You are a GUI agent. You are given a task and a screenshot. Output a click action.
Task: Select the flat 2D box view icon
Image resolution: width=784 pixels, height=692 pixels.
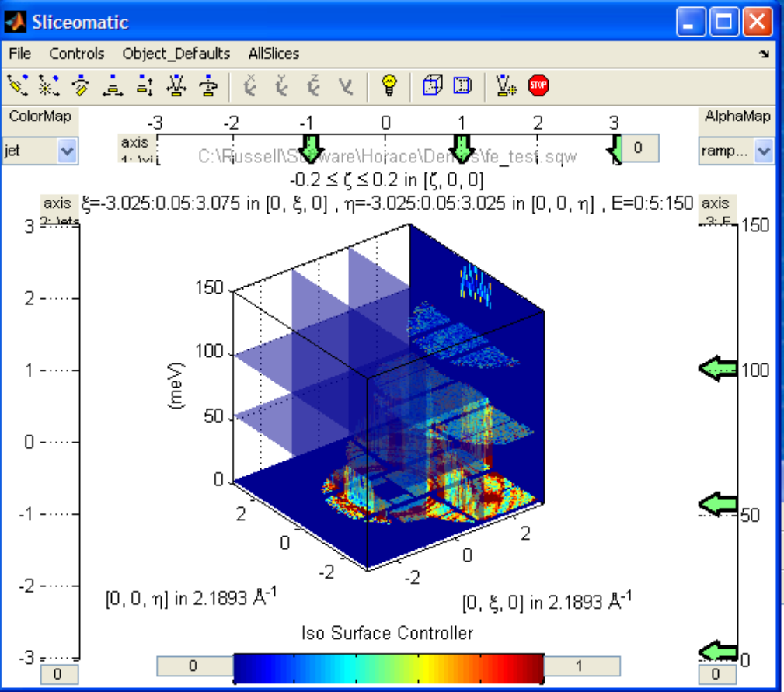coord(462,85)
